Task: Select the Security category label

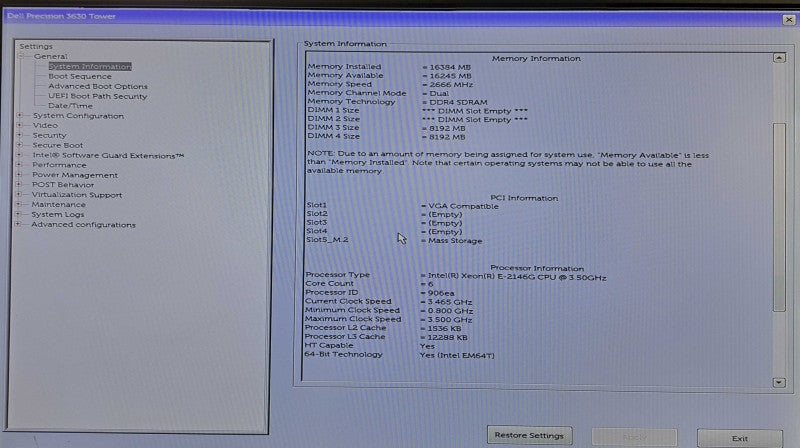Action: click(49, 135)
